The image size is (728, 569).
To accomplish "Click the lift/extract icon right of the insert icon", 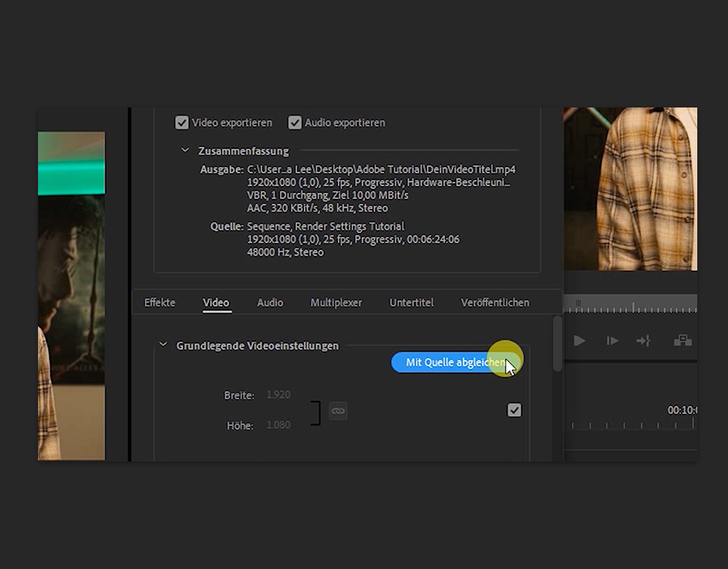I will tap(683, 341).
